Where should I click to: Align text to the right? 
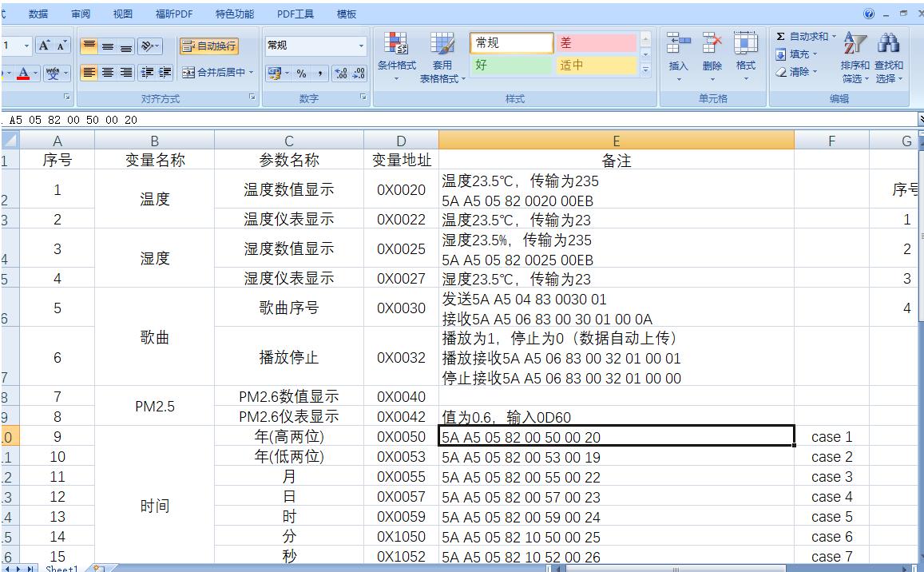tap(126, 73)
